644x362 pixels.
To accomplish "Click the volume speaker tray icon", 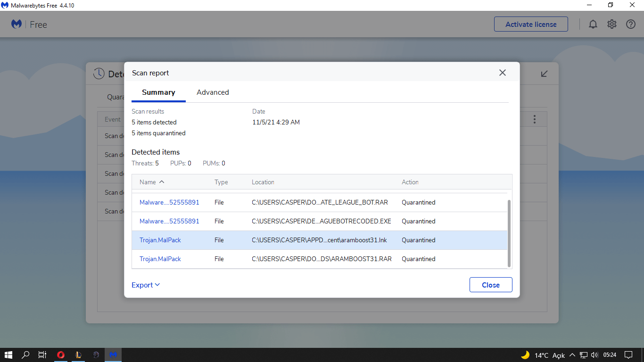I will (594, 355).
